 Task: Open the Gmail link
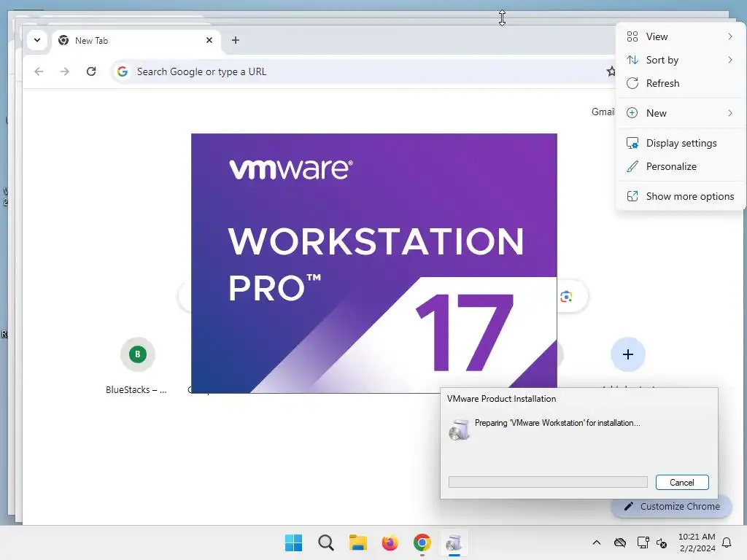coord(603,112)
